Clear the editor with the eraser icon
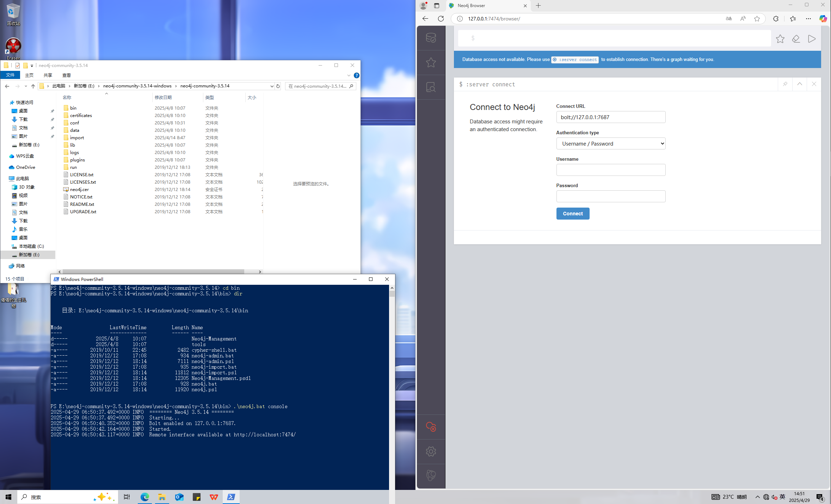The image size is (831, 504). (796, 39)
